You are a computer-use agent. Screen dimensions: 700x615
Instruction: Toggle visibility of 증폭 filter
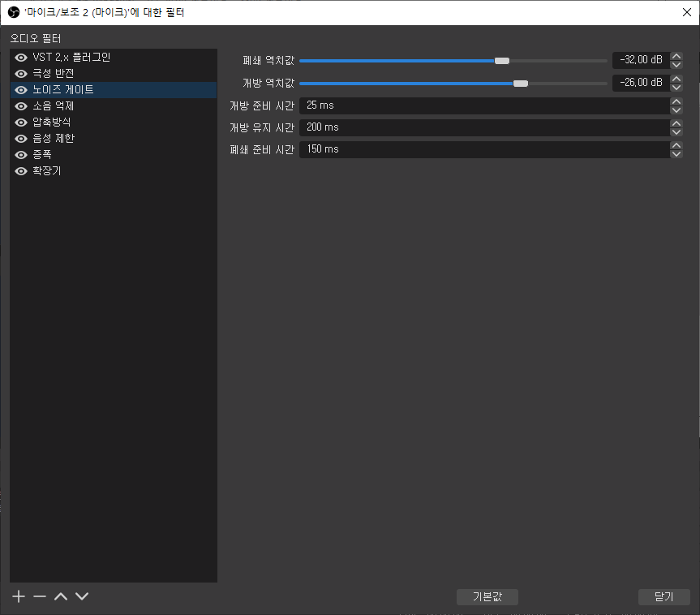21,155
